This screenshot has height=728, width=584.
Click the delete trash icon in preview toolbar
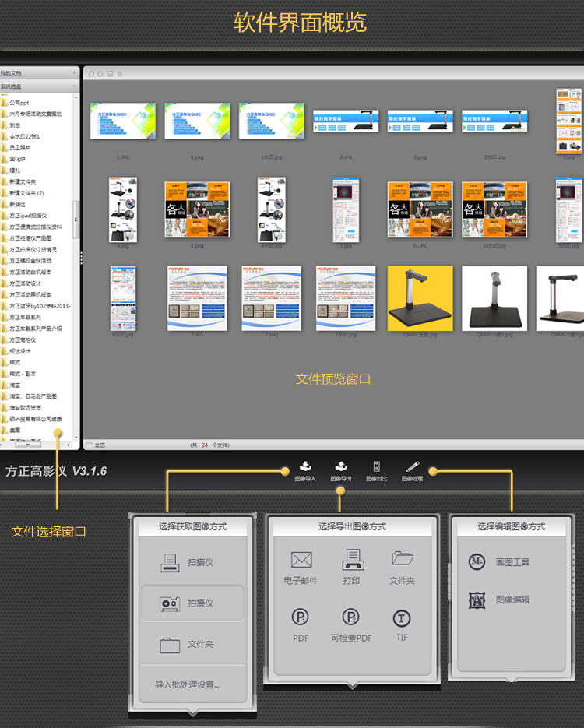(x=120, y=74)
